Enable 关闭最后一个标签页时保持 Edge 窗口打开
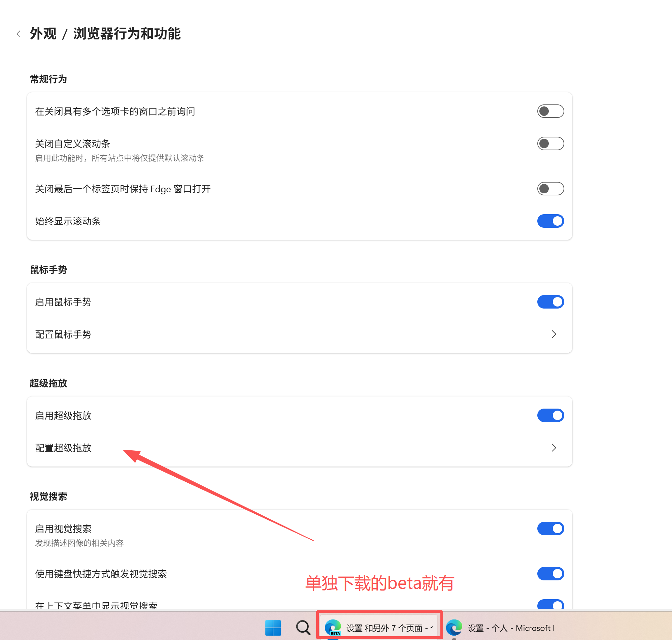This screenshot has width=672, height=640. coord(550,189)
